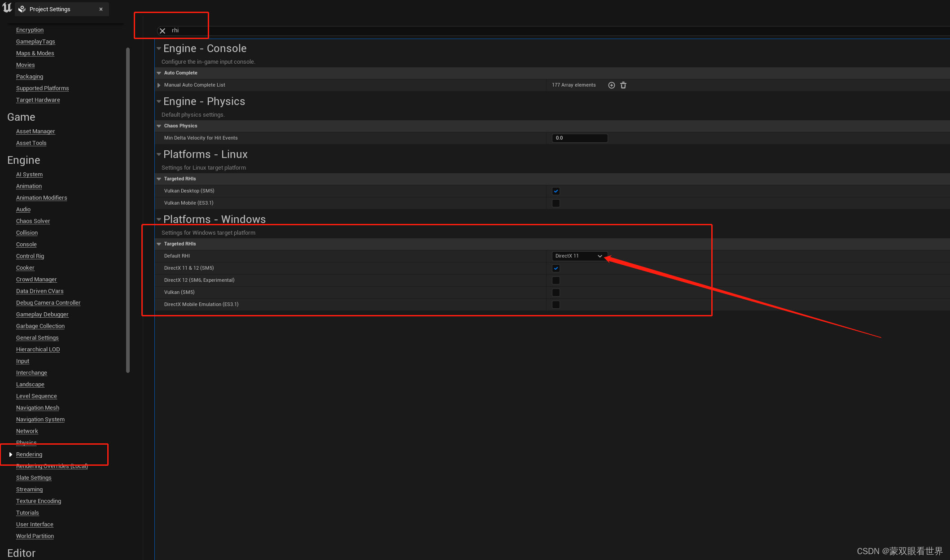Enable the Vulkan (SM5) checkbox for Windows
950x560 pixels.
pyautogui.click(x=556, y=292)
